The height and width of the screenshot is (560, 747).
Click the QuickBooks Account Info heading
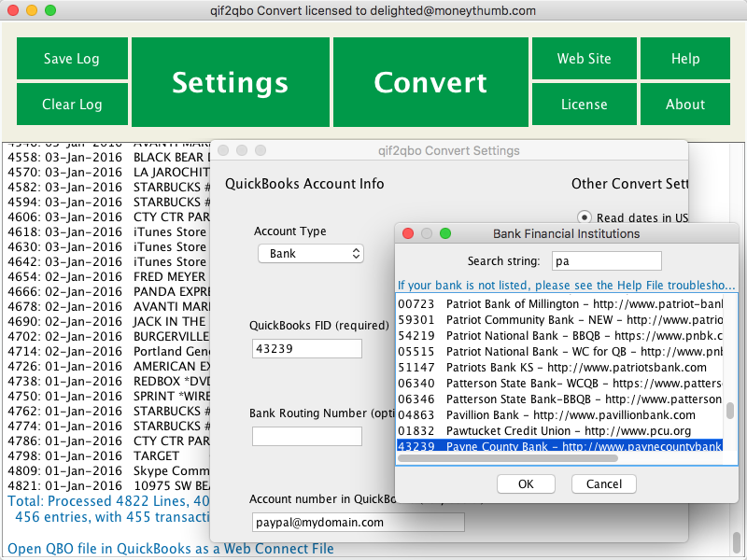point(304,184)
